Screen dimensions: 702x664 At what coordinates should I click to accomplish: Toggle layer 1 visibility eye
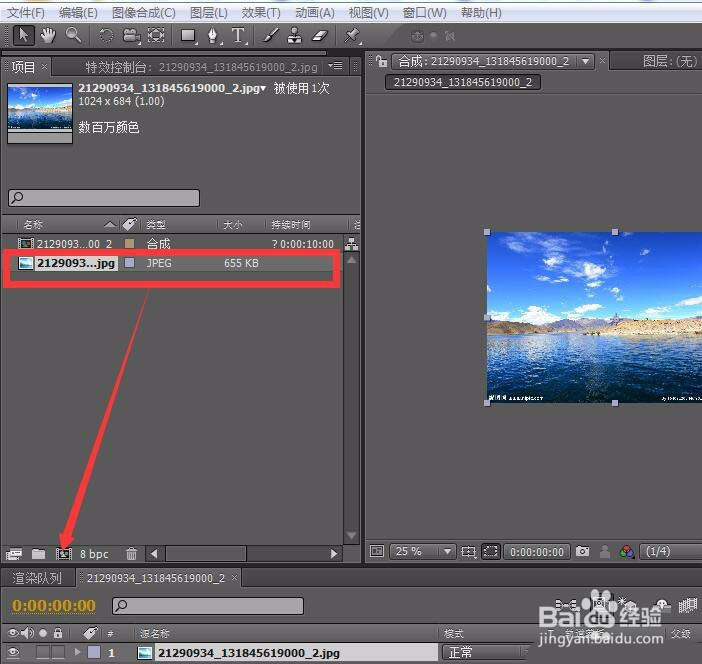pyautogui.click(x=13, y=652)
